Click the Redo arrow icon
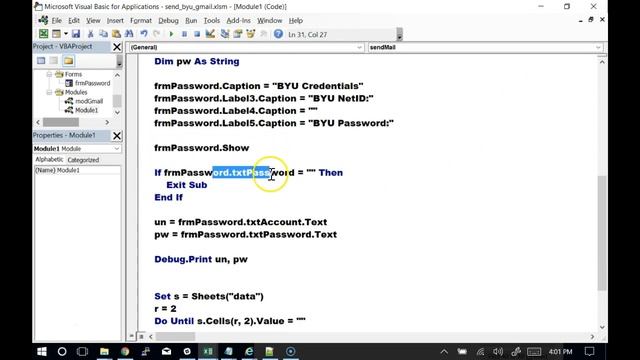This screenshot has width=640, height=360. pos(156,34)
